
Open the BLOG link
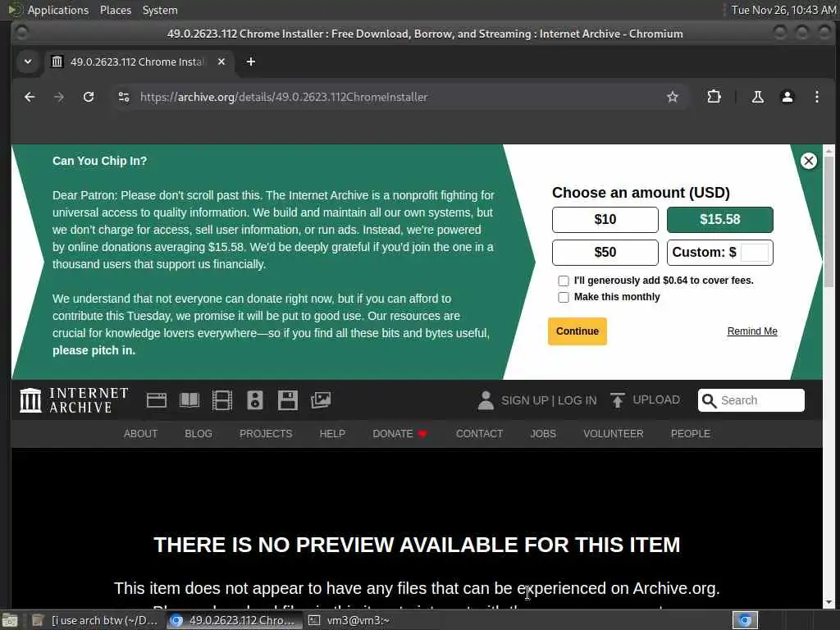199,434
